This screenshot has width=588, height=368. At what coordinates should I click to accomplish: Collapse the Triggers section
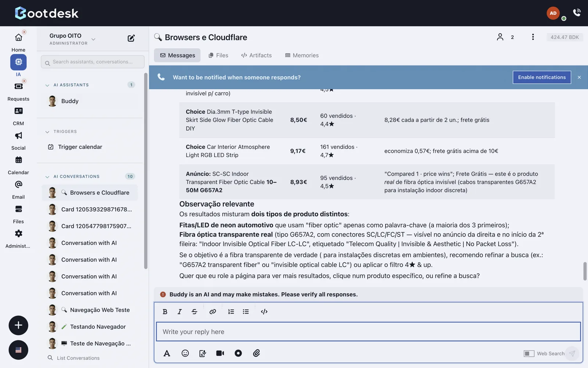47,132
